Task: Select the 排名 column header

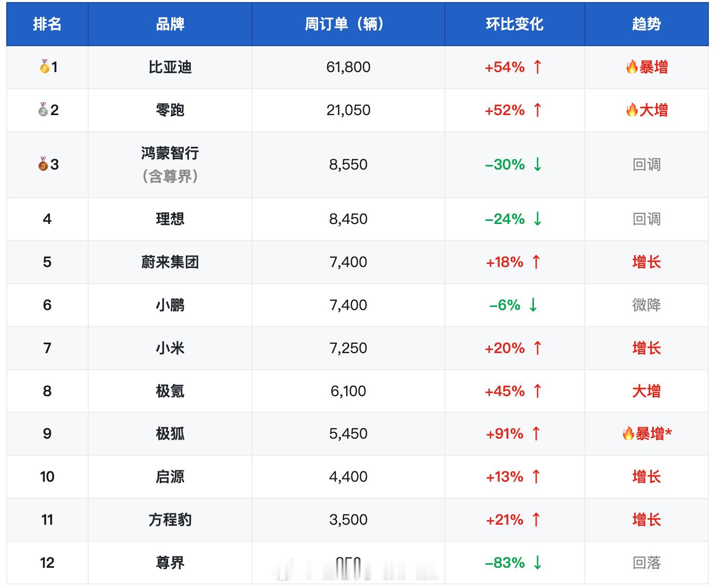Action: point(47,24)
